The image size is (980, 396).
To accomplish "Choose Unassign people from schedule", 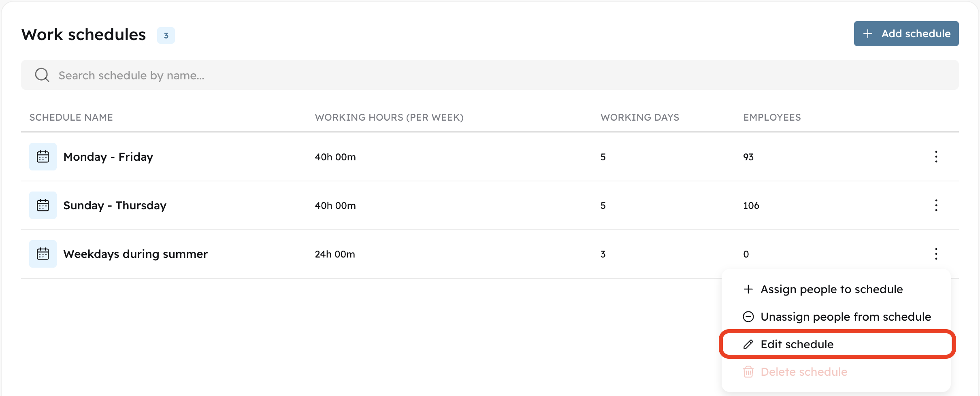I will [846, 317].
